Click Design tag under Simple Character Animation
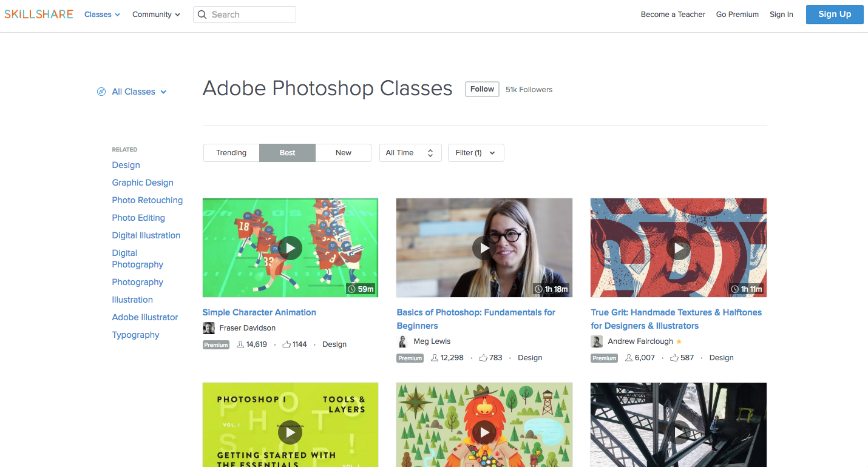This screenshot has width=868, height=467. tap(334, 344)
